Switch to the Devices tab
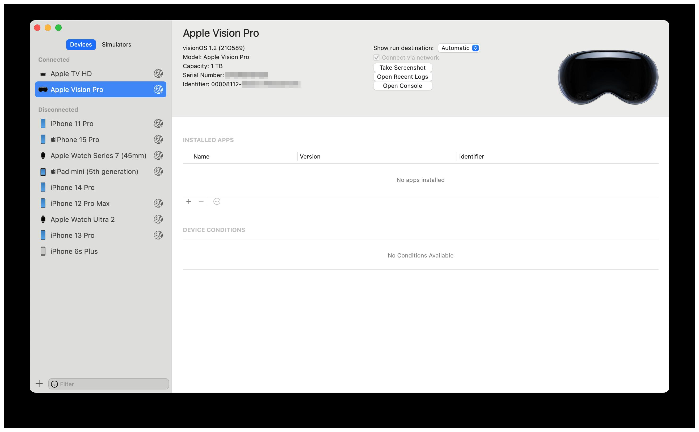Viewport: 699px width, 432px height. tap(81, 45)
